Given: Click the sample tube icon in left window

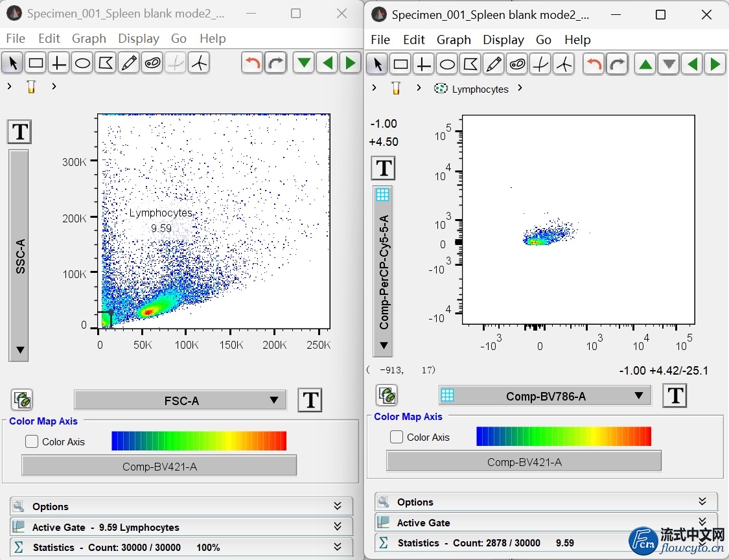Looking at the screenshot, I should pos(31,86).
